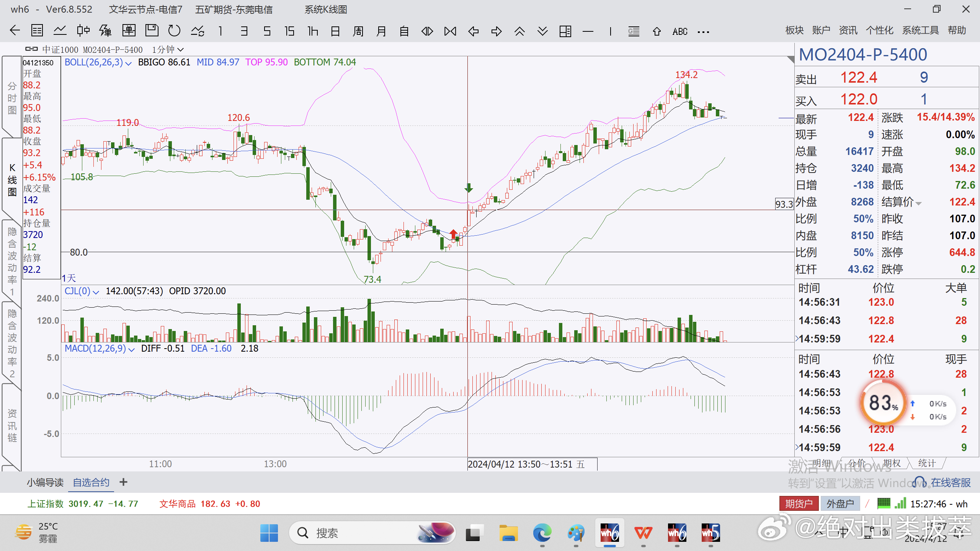This screenshot has width=980, height=551.
Task: Click the chain link icon beside 中证1000
Action: click(31, 49)
